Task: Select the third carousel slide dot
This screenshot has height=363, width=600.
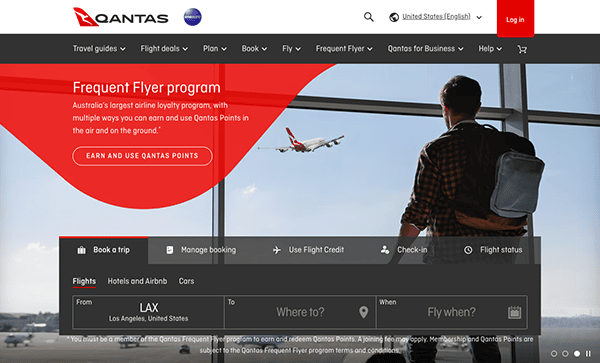Action: [x=577, y=354]
